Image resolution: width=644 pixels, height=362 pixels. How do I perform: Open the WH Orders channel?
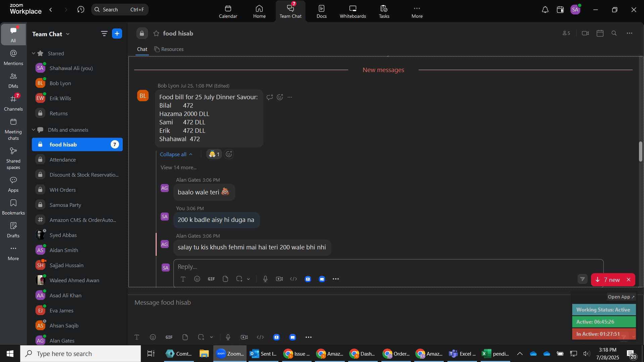coord(77,190)
